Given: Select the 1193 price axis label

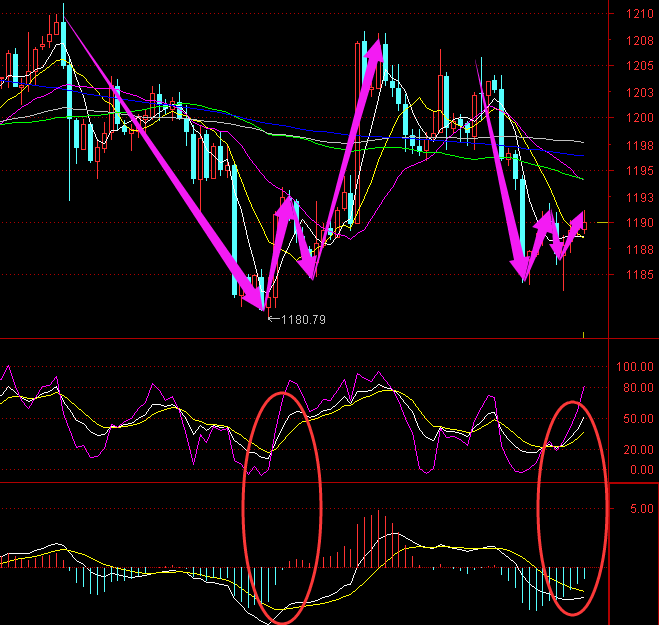Looking at the screenshot, I should coord(640,197).
